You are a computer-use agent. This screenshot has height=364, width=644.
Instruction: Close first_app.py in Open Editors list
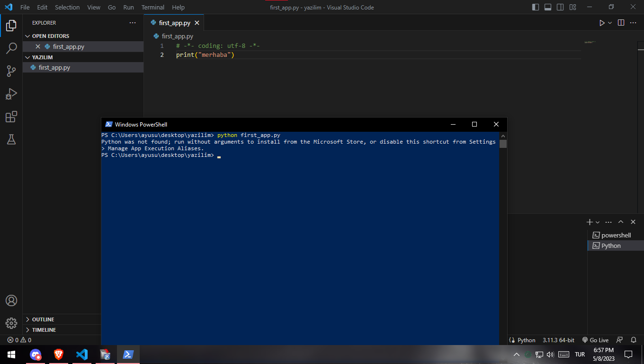pyautogui.click(x=38, y=46)
